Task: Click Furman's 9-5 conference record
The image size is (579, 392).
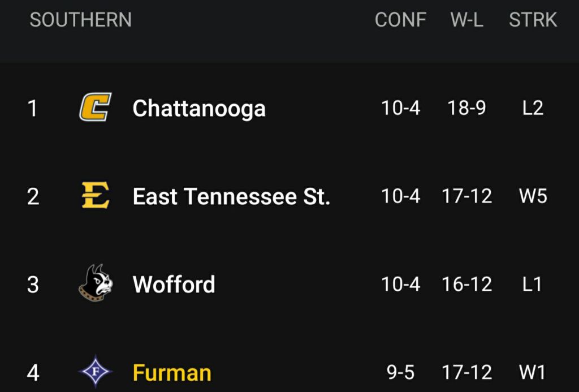Action: click(x=400, y=373)
